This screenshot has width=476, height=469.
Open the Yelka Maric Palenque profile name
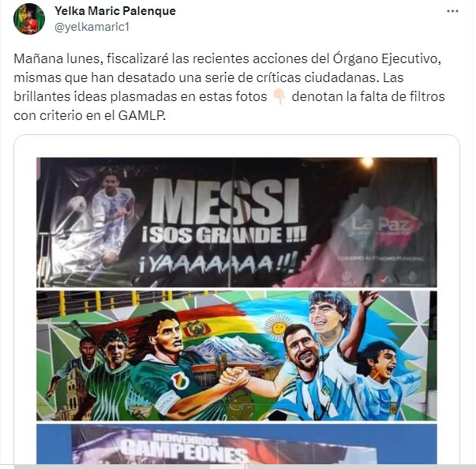tap(115, 11)
